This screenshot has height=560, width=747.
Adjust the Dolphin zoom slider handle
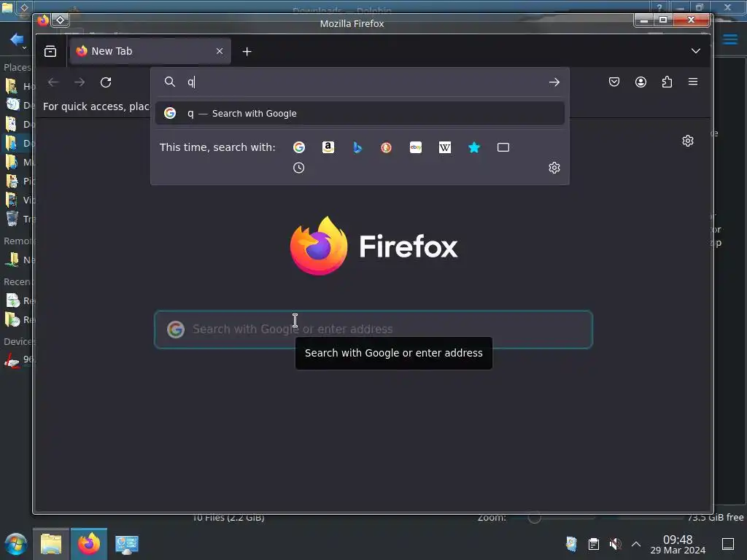tap(535, 518)
